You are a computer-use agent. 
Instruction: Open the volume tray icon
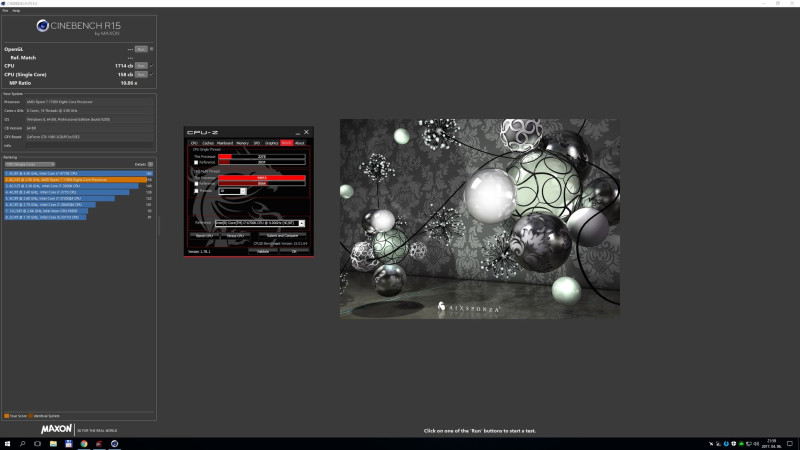(756, 444)
